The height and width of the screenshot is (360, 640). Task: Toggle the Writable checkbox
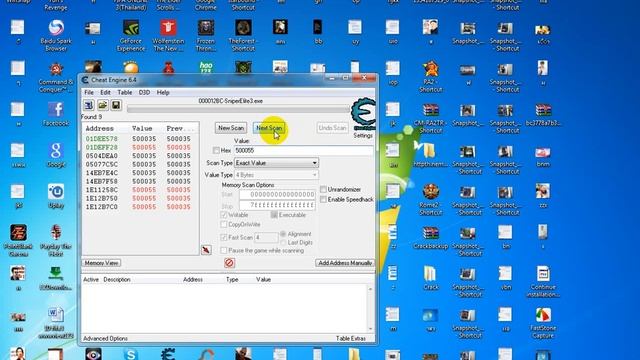click(x=224, y=215)
